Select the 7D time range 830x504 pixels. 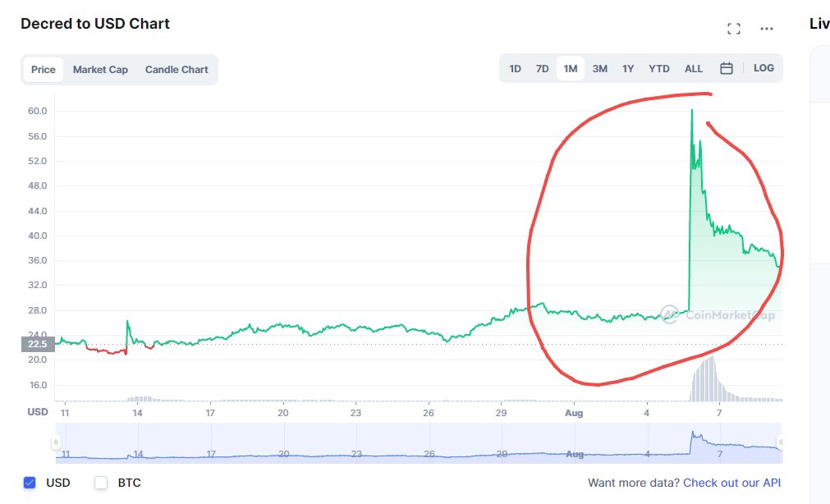click(542, 68)
